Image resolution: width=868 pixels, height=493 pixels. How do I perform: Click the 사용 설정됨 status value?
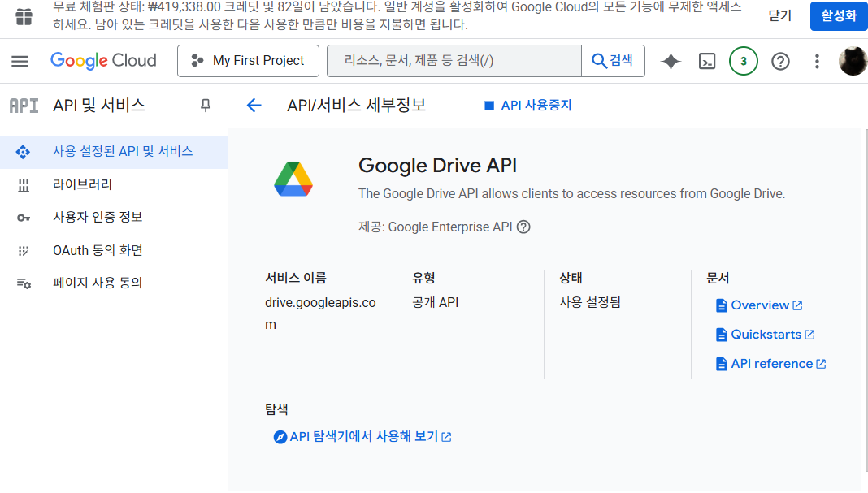coord(590,302)
